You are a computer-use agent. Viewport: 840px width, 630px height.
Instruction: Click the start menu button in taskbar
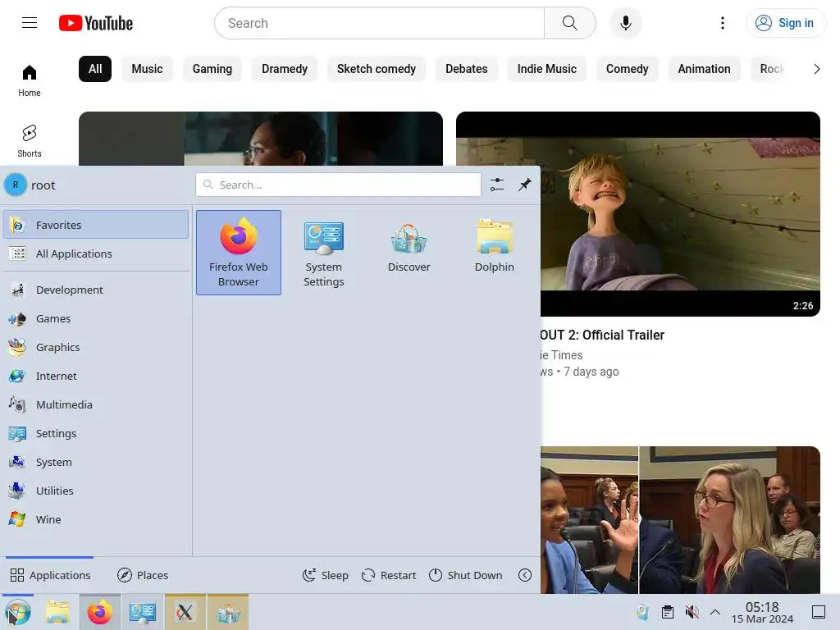click(x=18, y=612)
